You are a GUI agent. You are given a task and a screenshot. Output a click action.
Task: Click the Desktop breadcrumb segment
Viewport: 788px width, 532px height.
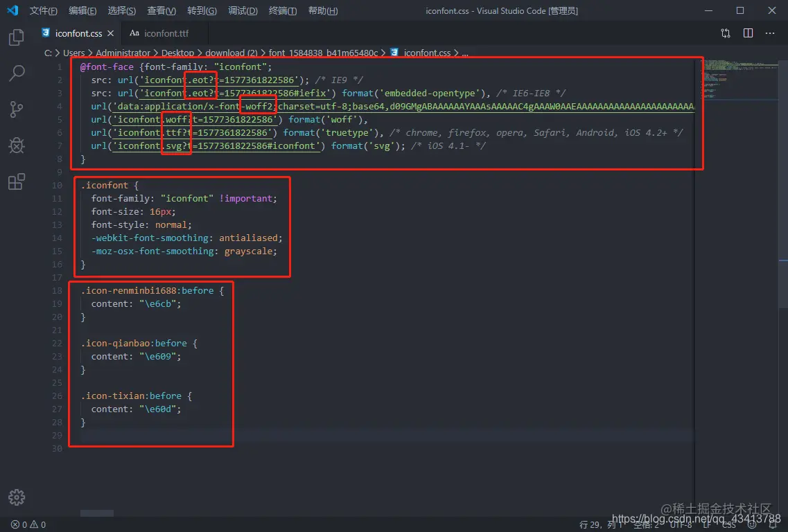click(x=177, y=53)
